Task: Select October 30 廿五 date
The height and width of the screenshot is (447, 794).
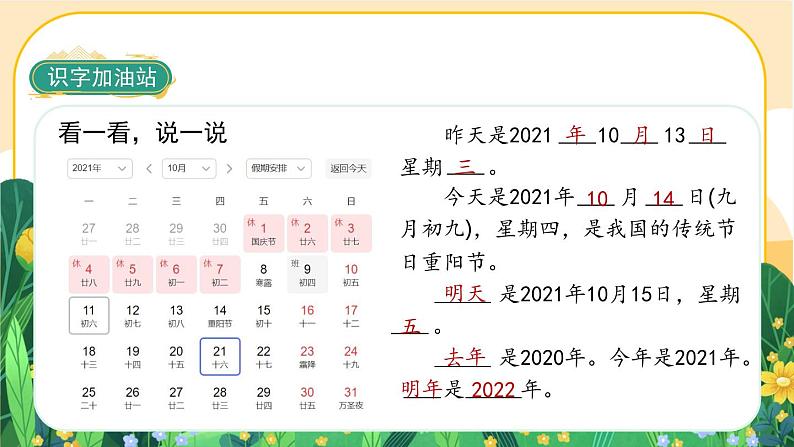Action: point(307,397)
